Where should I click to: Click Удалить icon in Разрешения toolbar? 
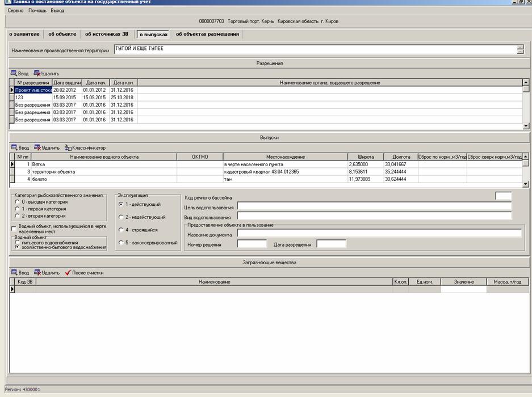(x=37, y=73)
